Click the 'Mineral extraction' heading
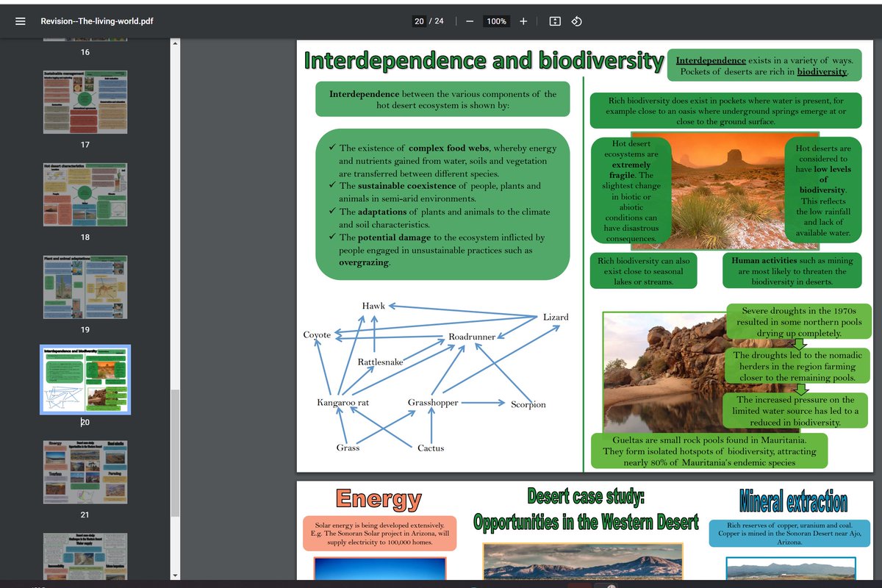882x588 pixels. (793, 501)
